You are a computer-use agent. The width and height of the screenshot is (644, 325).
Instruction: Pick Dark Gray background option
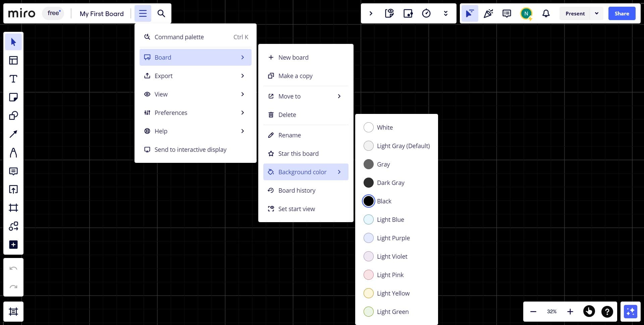click(369, 183)
